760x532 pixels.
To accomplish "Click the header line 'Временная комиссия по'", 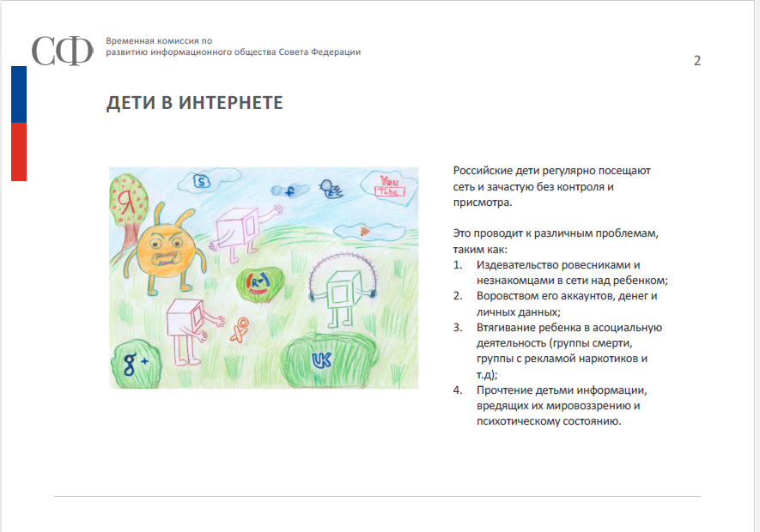I will [159, 40].
